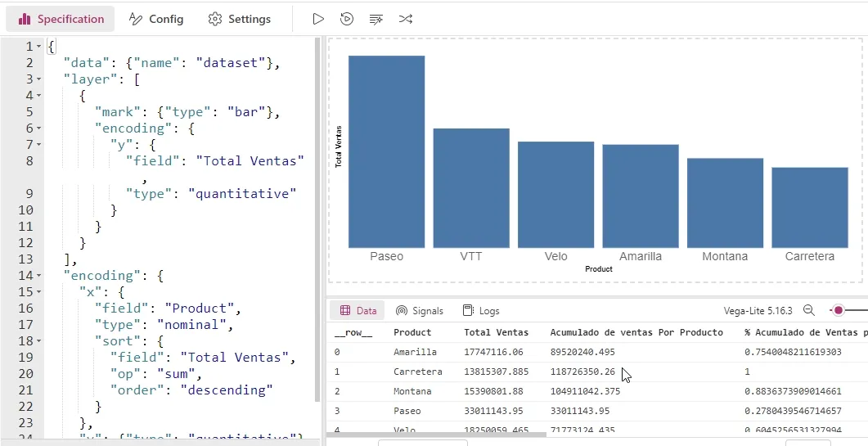868x446 pixels.
Task: Open the Signals pane
Action: [419, 311]
